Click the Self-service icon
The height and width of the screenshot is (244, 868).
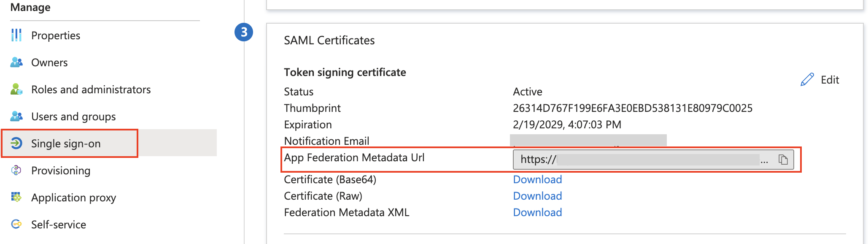click(x=16, y=224)
